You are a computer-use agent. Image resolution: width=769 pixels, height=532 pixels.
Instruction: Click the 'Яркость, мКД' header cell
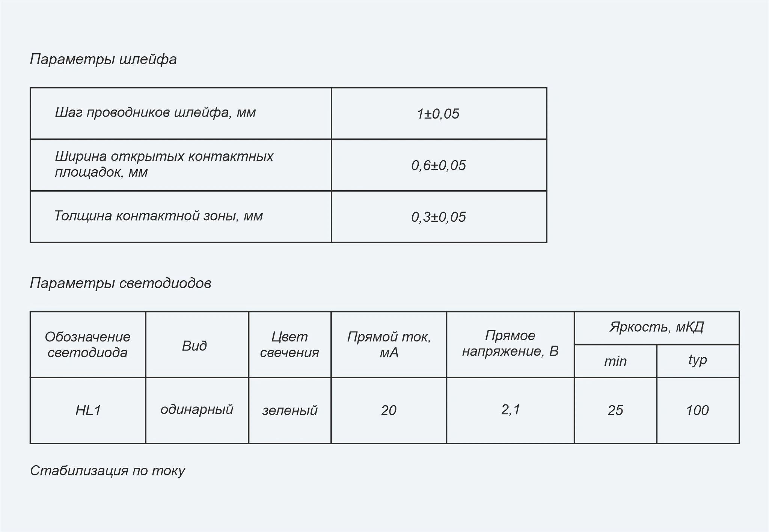tap(657, 328)
